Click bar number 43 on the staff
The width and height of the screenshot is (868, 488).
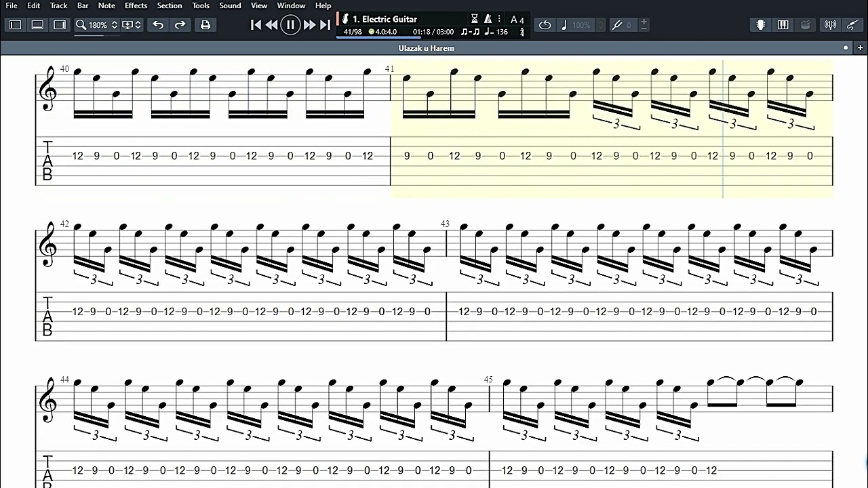pyautogui.click(x=445, y=224)
